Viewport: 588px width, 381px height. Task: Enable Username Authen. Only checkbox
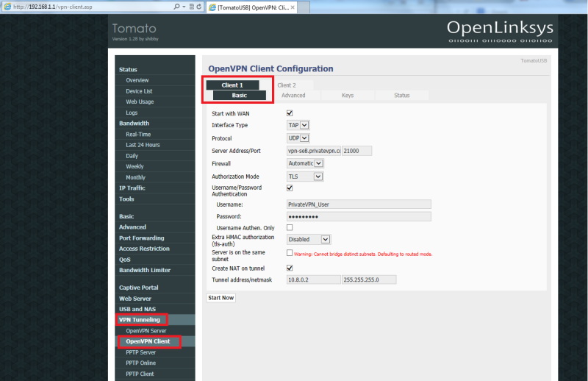(x=290, y=227)
